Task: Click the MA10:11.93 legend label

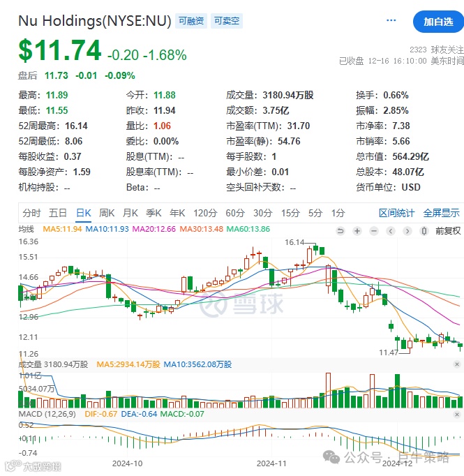Action: click(107, 229)
